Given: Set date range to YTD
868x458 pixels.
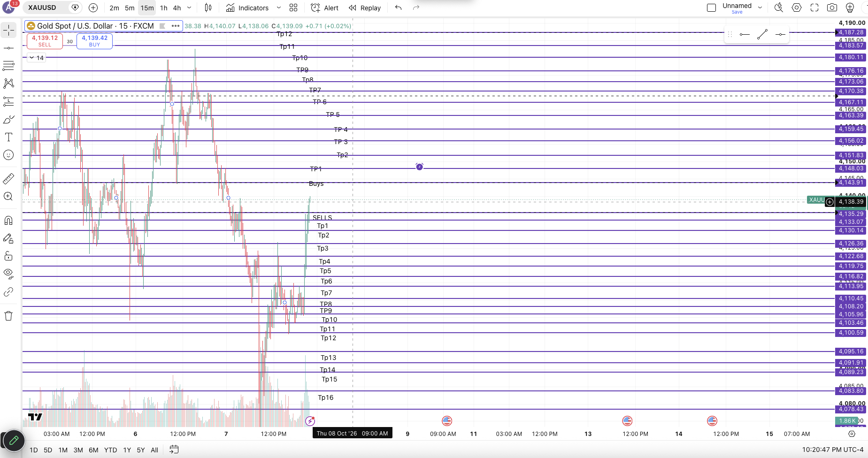Looking at the screenshot, I should 110,450.
